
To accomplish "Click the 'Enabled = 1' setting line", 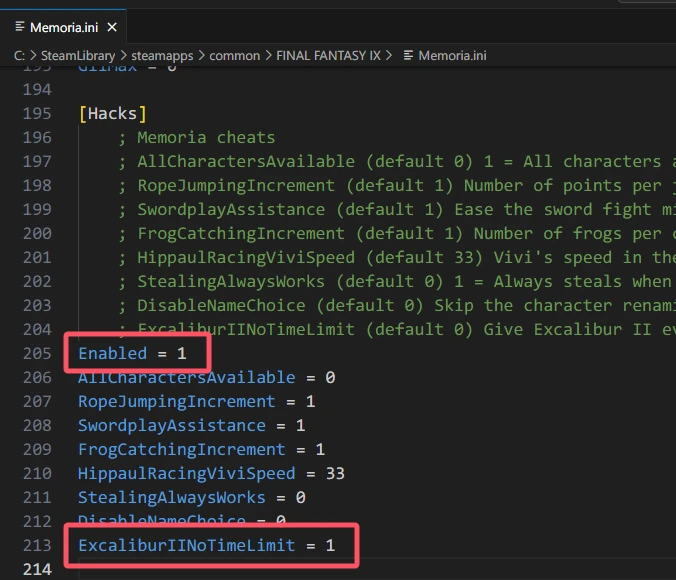I will click(132, 354).
